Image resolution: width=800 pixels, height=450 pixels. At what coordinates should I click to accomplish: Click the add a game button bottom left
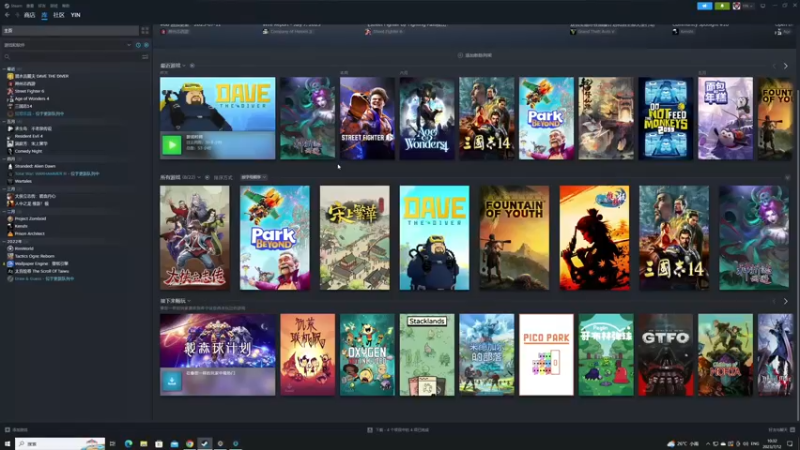pos(16,430)
